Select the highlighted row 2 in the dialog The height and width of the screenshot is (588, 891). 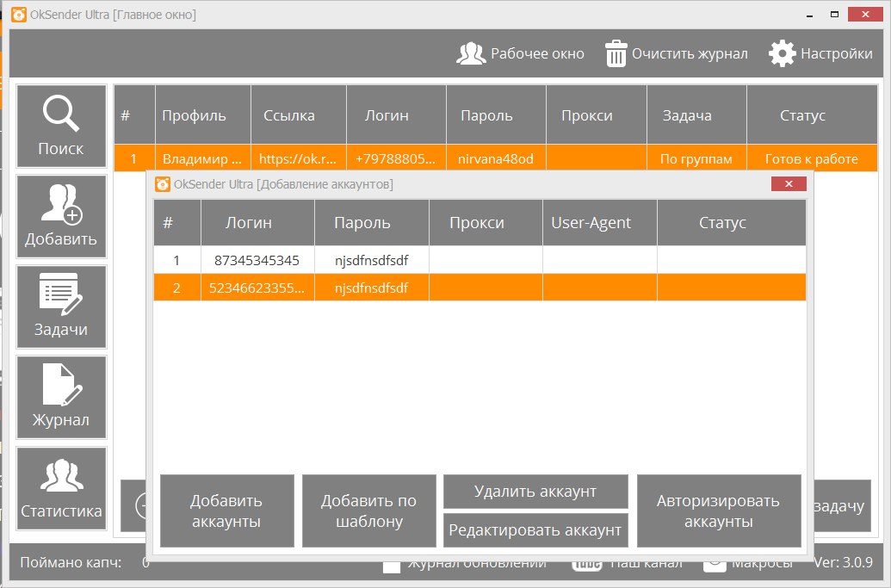[257, 288]
